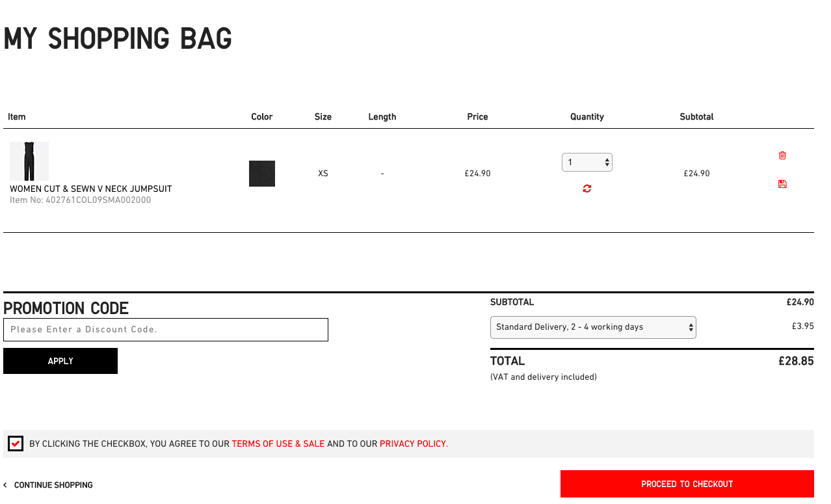
Task: Click the red refresh quantity icon
Action: (x=587, y=189)
